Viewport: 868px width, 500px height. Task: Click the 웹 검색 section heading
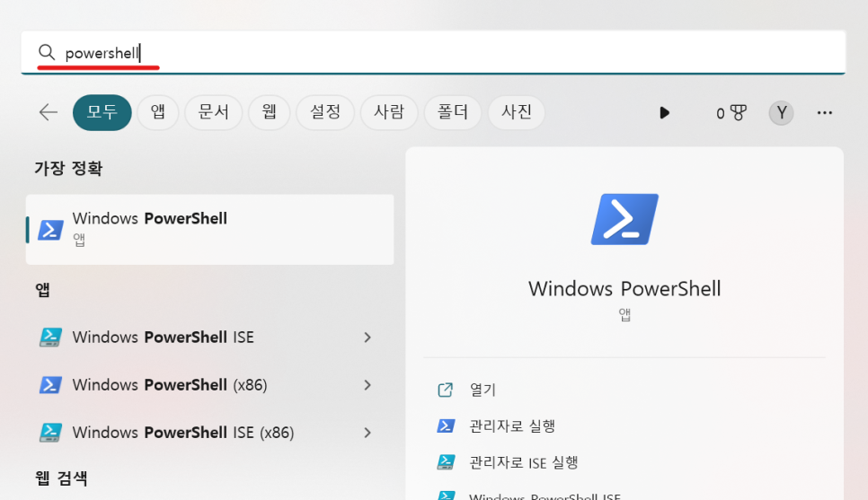point(61,478)
